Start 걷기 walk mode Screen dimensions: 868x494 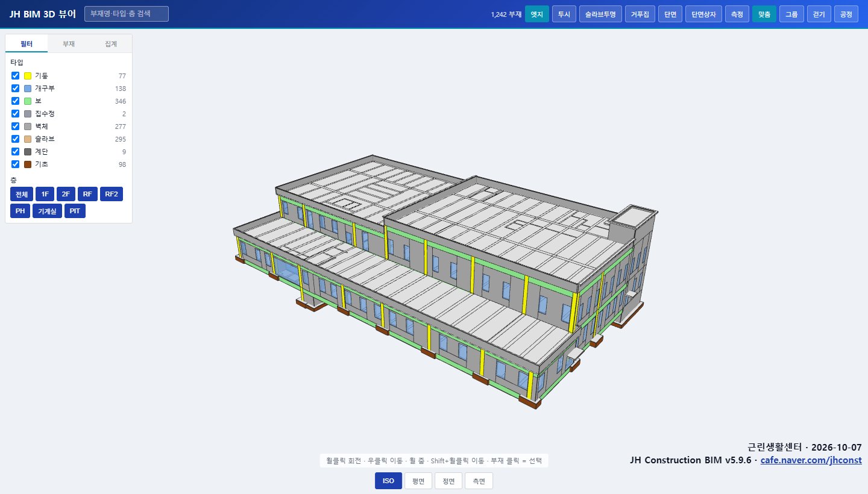(x=819, y=14)
